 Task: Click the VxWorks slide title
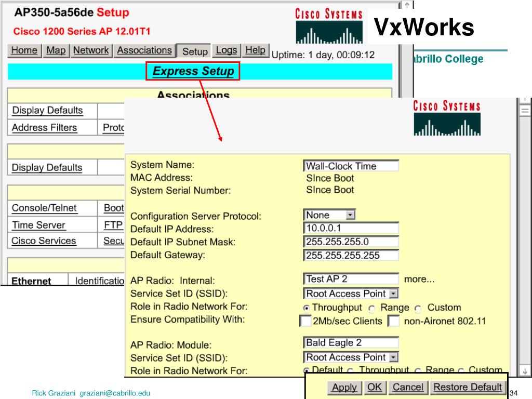pyautogui.click(x=424, y=27)
